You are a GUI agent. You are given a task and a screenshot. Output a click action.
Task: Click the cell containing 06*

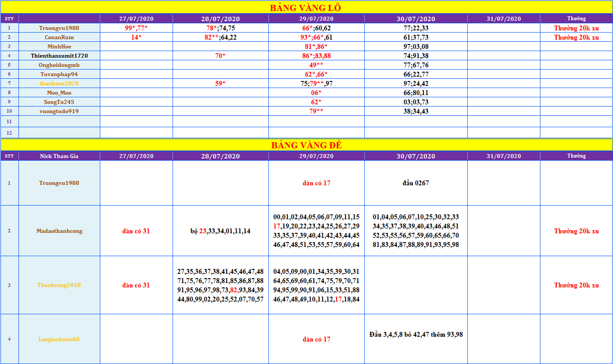[x=316, y=92]
